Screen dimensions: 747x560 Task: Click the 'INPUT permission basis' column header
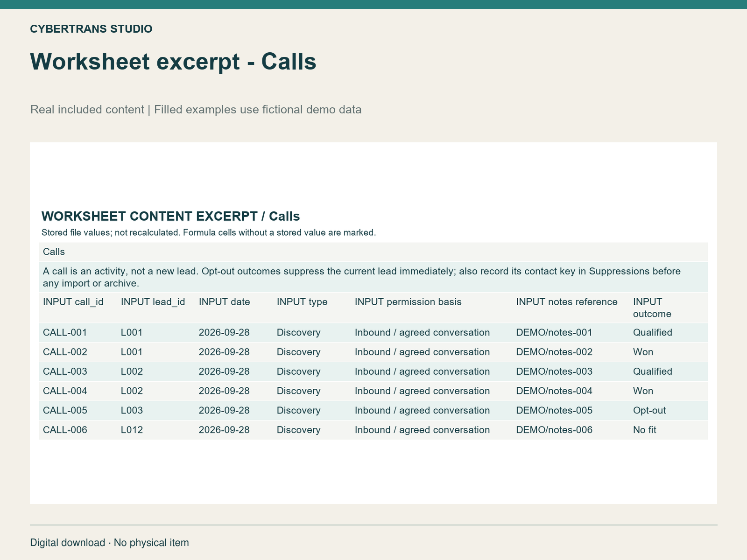click(408, 302)
